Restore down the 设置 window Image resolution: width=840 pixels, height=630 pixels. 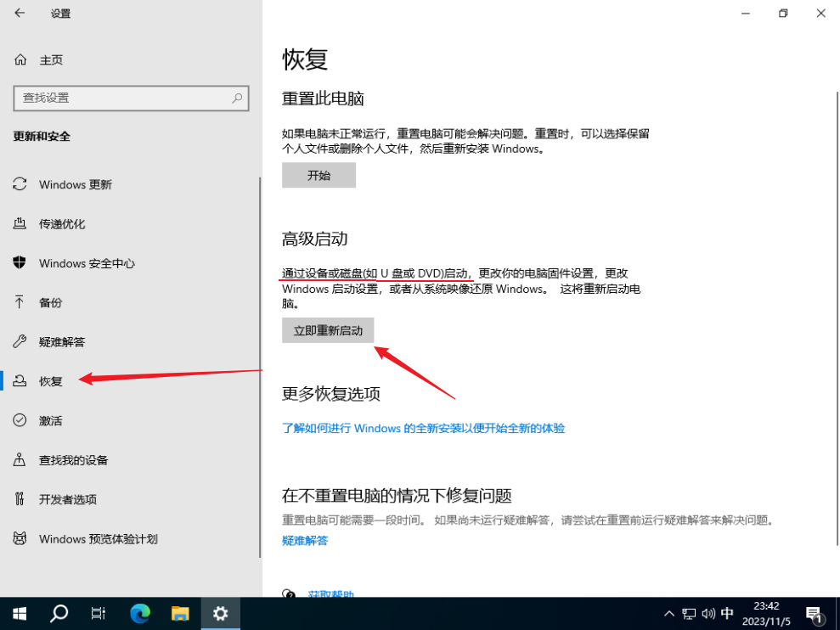point(783,14)
